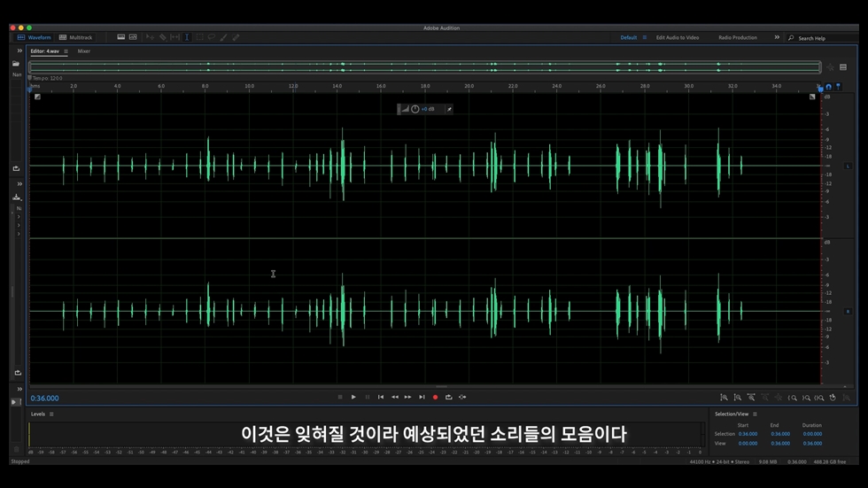Select Edit Audio to Video workspace
868x488 pixels.
click(x=677, y=38)
